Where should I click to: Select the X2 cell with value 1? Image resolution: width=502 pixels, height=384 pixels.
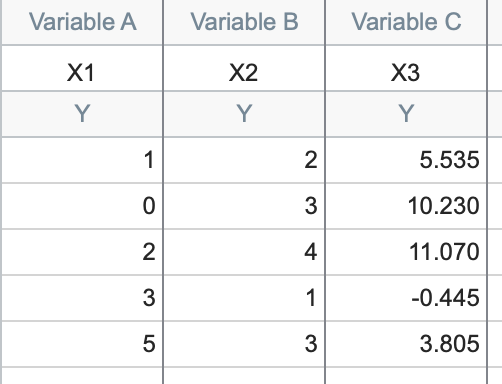point(244,298)
